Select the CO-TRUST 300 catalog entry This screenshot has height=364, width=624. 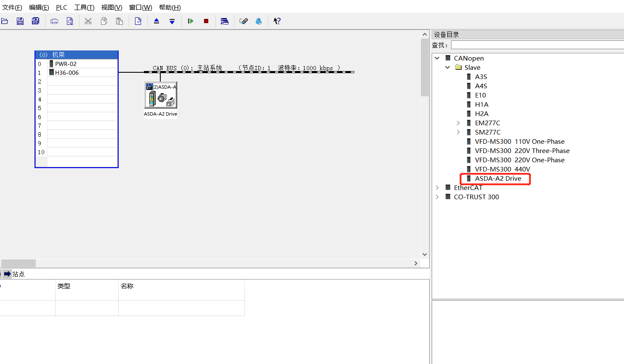[x=476, y=197]
